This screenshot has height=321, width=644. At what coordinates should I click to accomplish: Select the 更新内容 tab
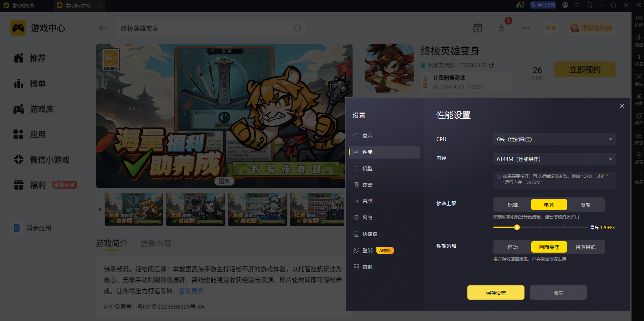point(156,243)
